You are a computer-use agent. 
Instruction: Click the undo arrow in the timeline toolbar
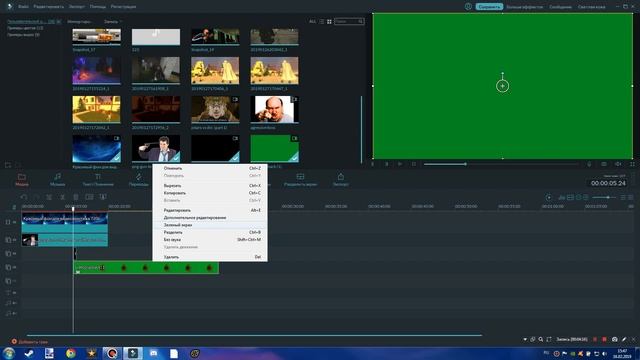pyautogui.click(x=24, y=197)
